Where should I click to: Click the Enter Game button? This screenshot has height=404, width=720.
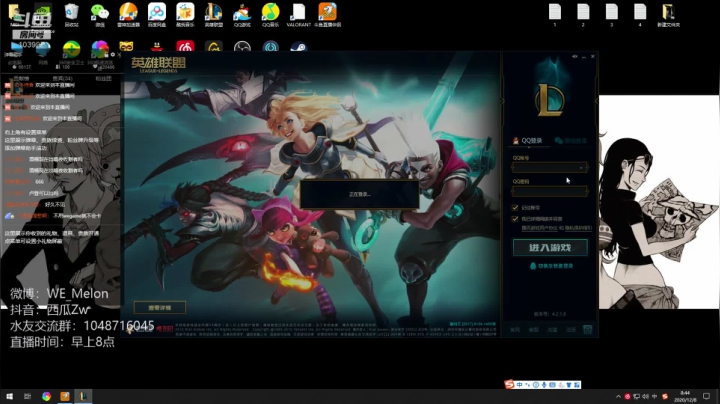(550, 247)
